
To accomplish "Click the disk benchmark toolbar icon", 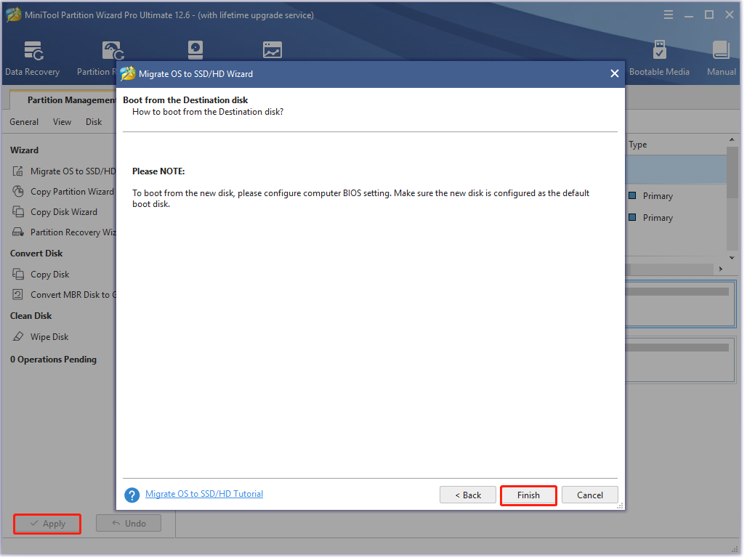I will coord(196,50).
